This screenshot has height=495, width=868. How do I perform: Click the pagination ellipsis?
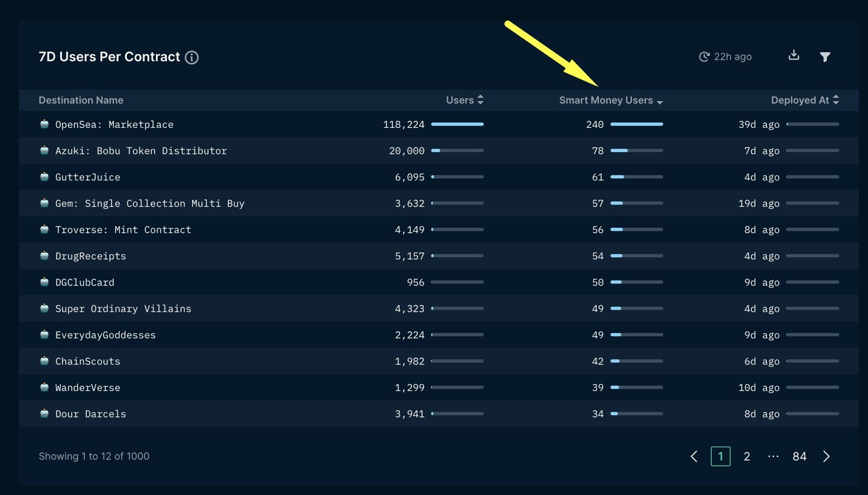(x=773, y=456)
